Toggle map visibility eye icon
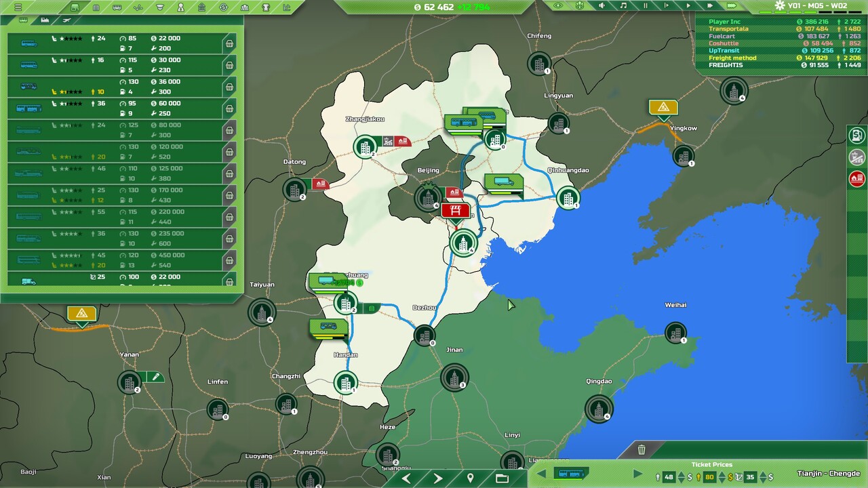 (558, 5)
